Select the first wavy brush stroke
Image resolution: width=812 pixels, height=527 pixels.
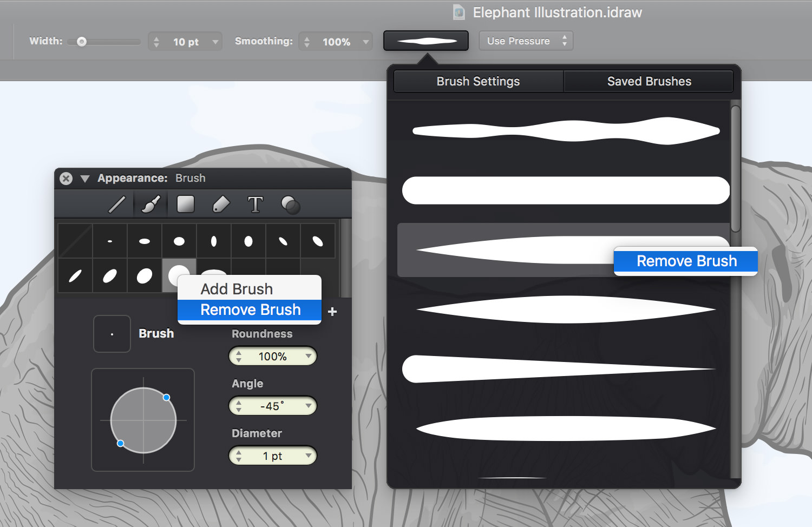566,130
